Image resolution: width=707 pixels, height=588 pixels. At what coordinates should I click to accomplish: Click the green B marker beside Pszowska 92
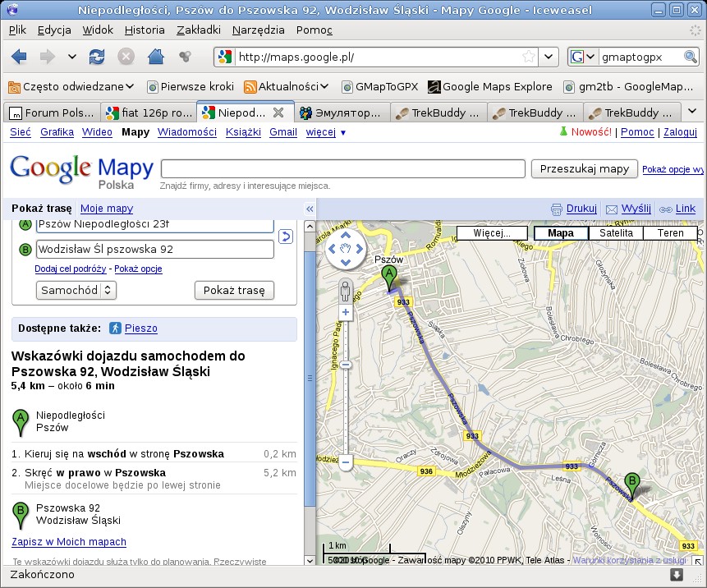[x=21, y=516]
